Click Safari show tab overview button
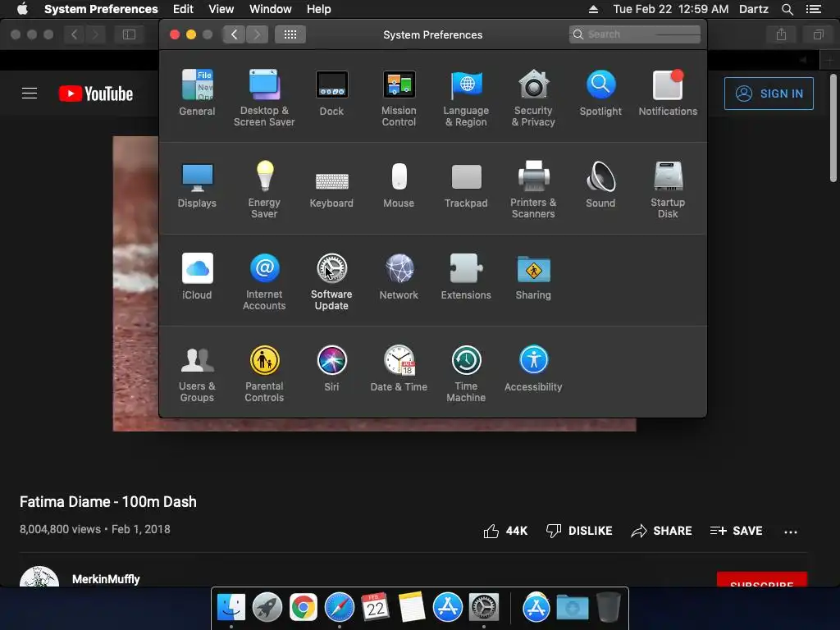Viewport: 840px width, 630px height. pyautogui.click(x=818, y=34)
